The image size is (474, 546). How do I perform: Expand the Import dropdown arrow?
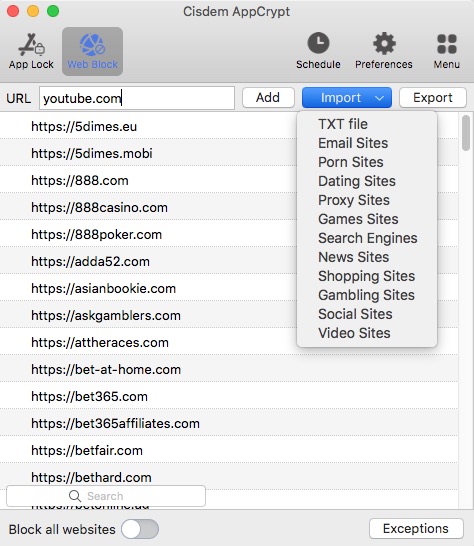click(379, 98)
